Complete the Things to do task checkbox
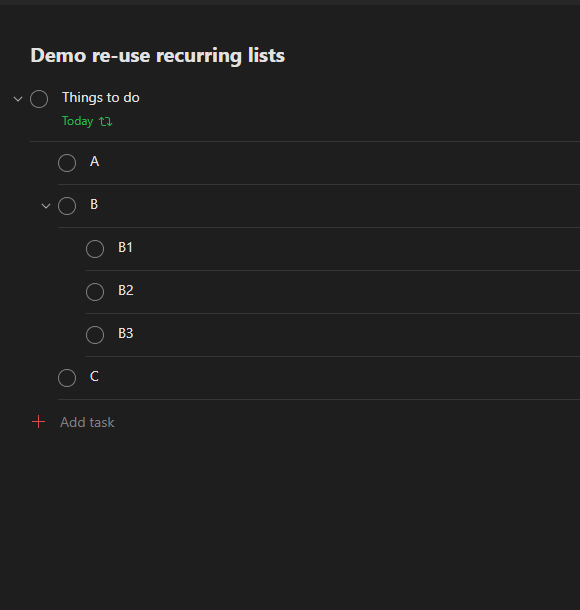The image size is (580, 610). 39,99
